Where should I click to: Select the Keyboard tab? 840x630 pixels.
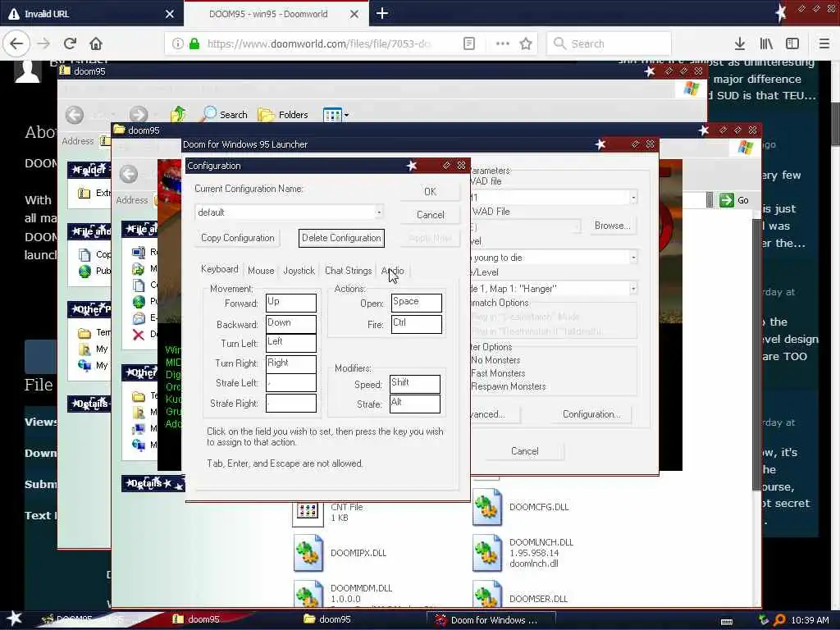pyautogui.click(x=219, y=269)
